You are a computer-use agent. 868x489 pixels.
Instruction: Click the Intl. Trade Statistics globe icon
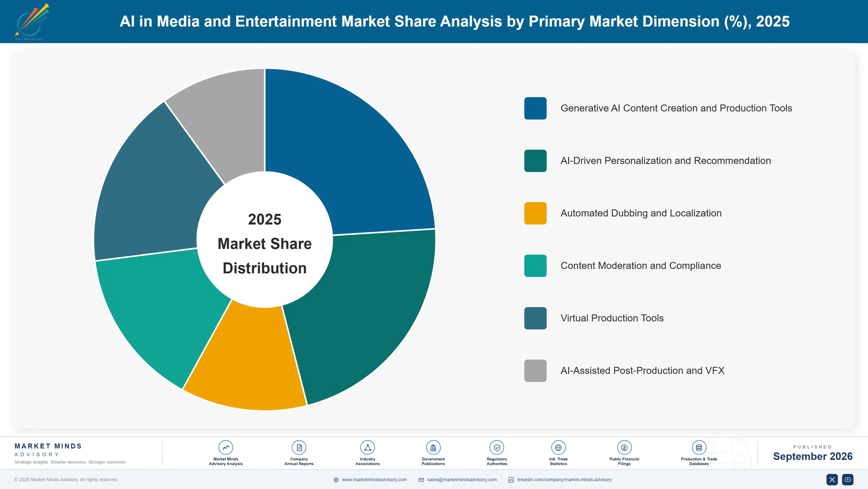coord(558,447)
